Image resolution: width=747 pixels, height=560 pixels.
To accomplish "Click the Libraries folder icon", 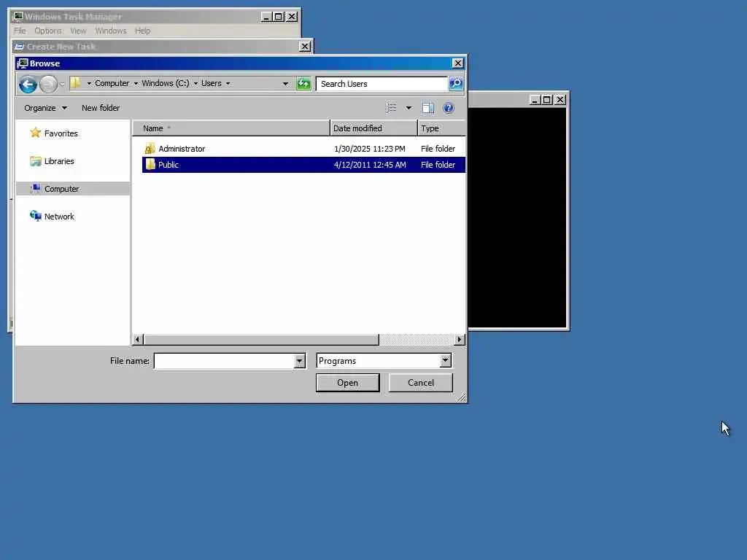I will point(35,161).
